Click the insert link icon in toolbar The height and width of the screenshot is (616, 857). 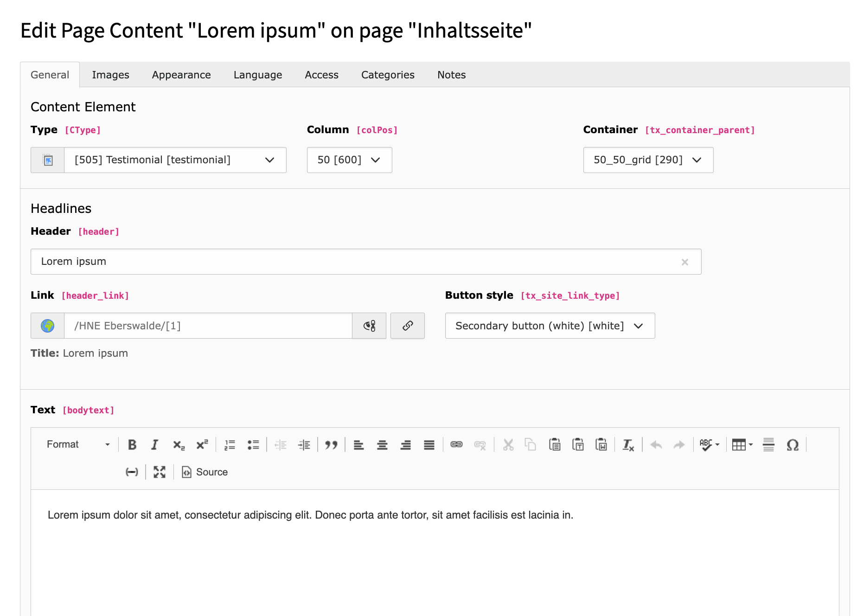(x=456, y=445)
